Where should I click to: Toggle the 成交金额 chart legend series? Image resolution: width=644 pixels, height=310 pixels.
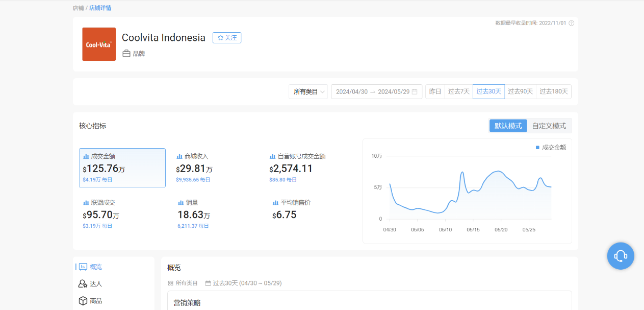551,147
